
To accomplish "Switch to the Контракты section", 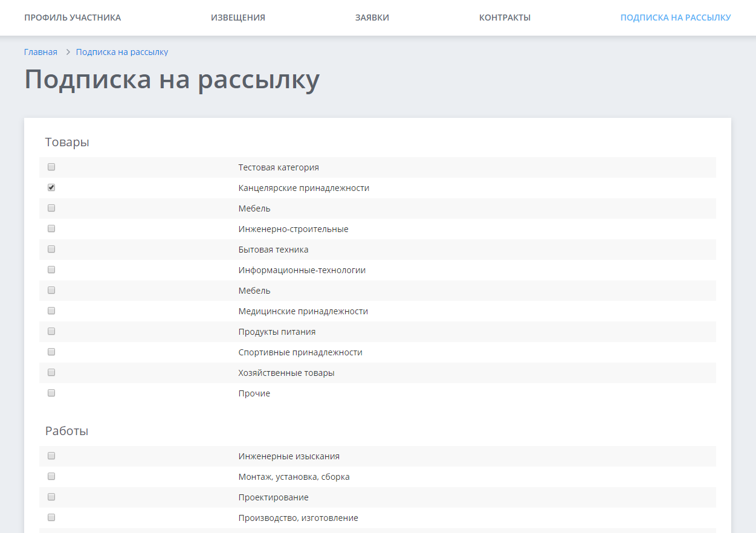I will 505,18.
